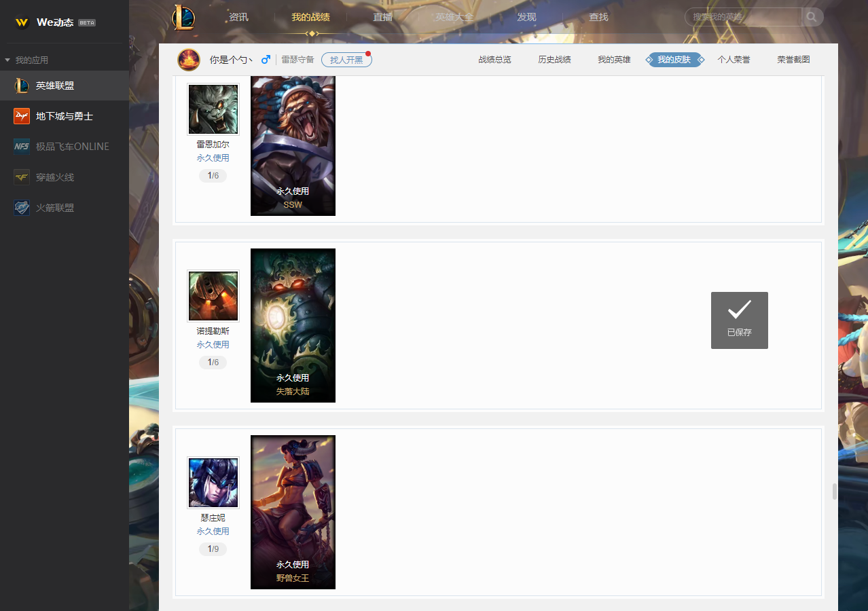Open the 我的战绩 navigation tab

[x=310, y=17]
